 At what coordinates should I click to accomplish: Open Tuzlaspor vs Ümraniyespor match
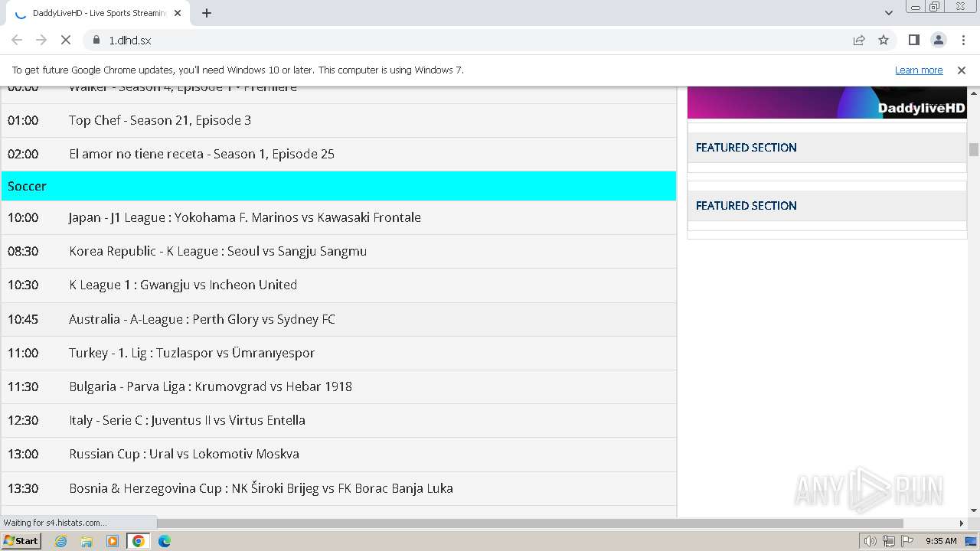coord(192,353)
